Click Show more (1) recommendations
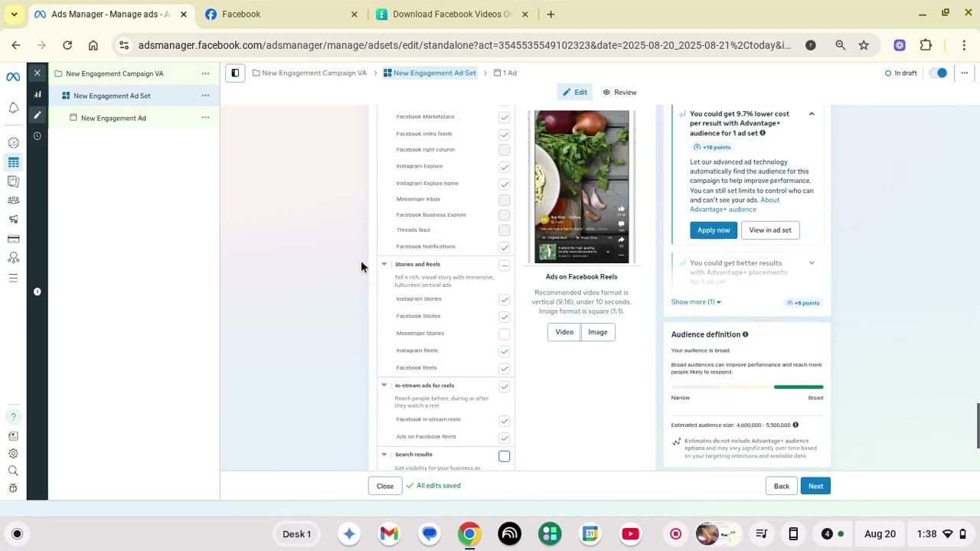980x551 pixels. (696, 302)
